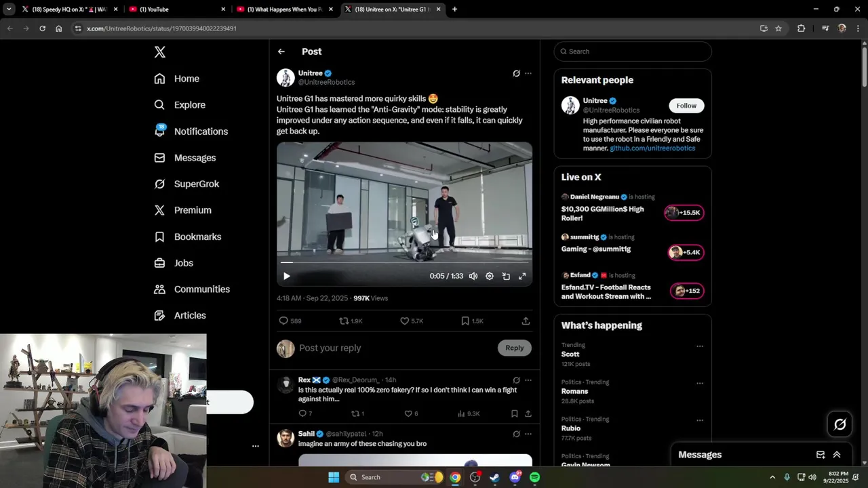
Task: Click the reply icon showing 589
Action: click(290, 321)
